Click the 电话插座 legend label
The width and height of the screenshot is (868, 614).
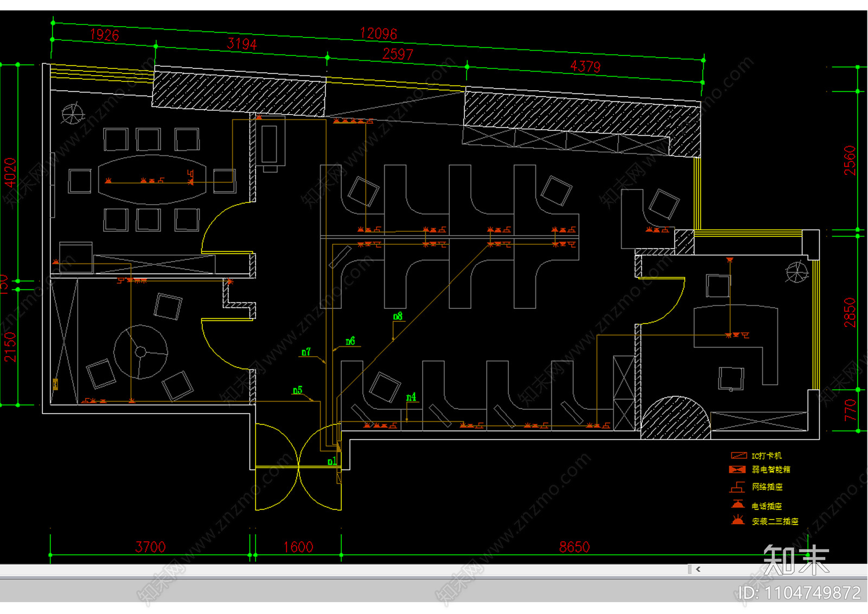767,506
